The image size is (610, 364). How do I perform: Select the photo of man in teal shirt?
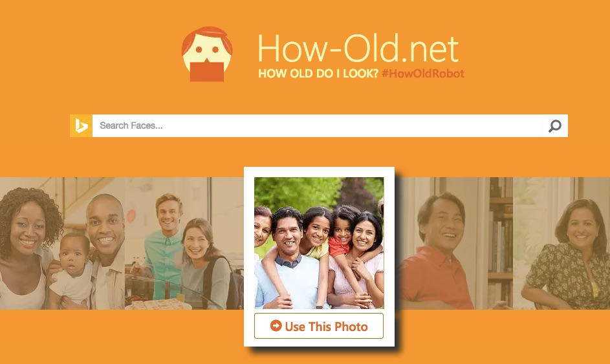point(184,244)
